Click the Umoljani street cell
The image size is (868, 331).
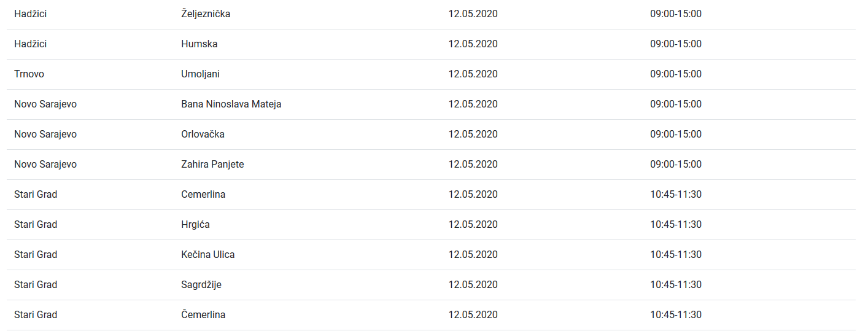(200, 74)
